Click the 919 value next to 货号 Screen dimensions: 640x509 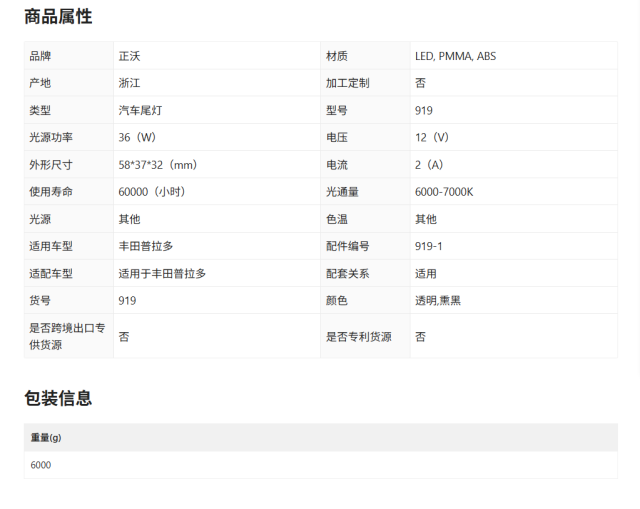click(x=127, y=301)
